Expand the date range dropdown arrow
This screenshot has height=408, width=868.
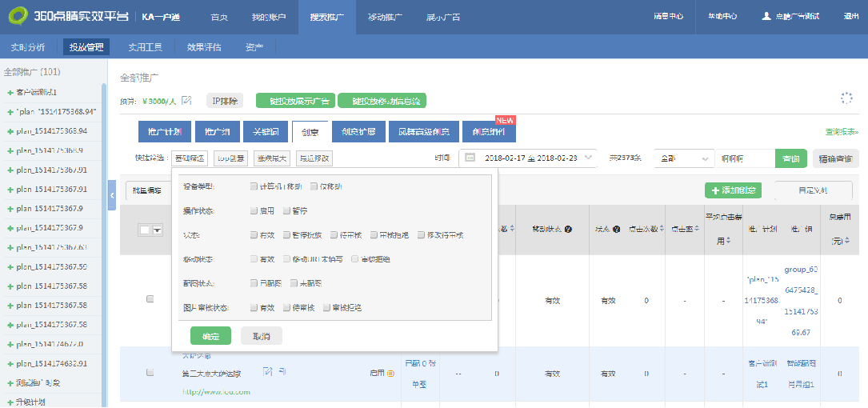click(589, 158)
